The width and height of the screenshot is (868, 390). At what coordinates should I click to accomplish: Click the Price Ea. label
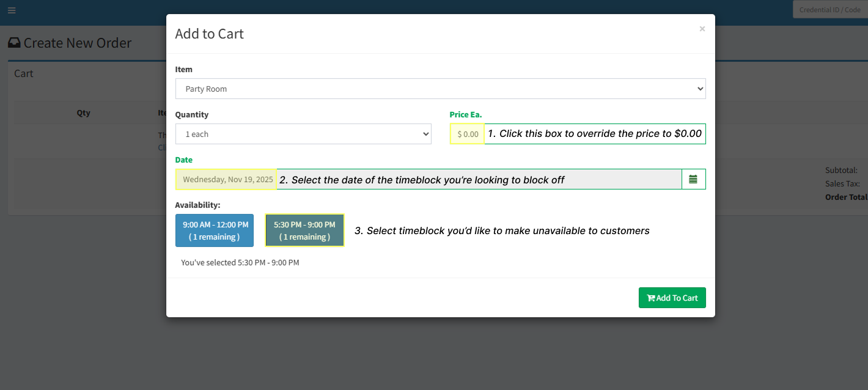click(465, 114)
